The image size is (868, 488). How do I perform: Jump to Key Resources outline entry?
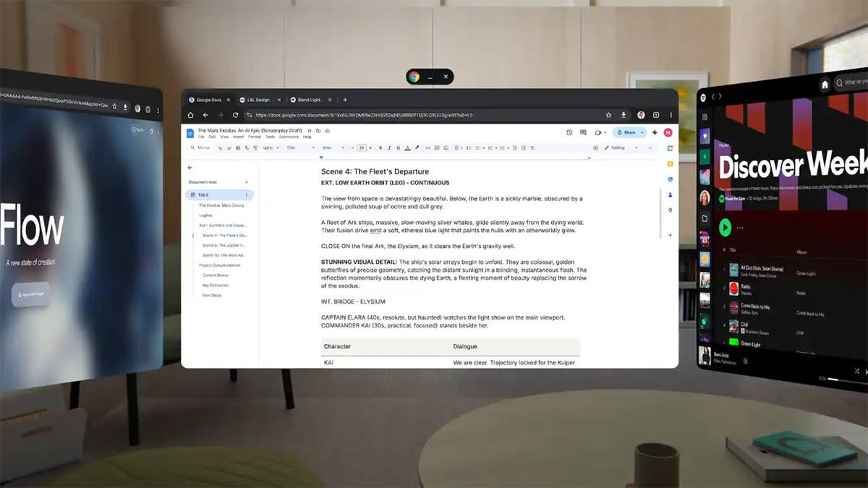[x=216, y=286]
